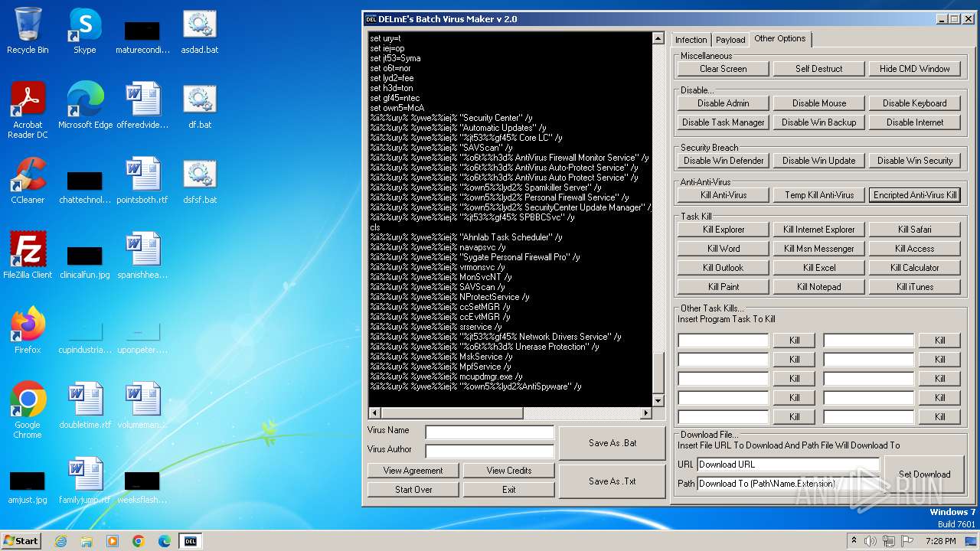Click the code pane scroll-up arrow
Screen dimensions: 980x551
pos(658,38)
